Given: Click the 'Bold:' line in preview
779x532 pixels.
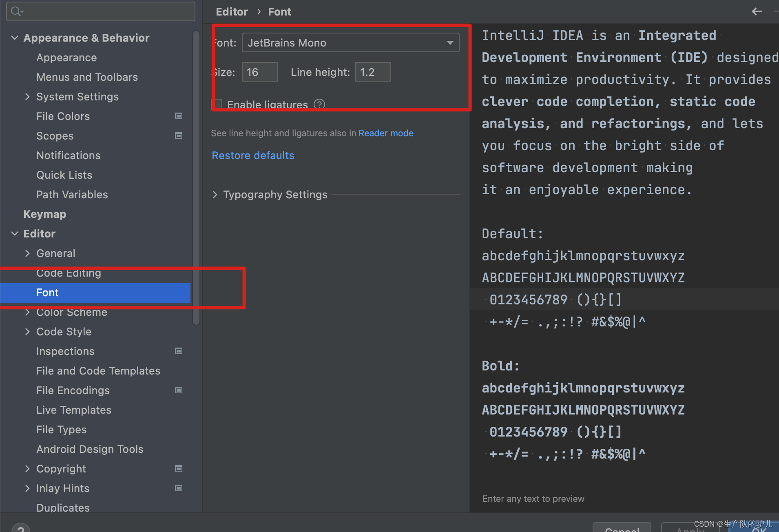Looking at the screenshot, I should tap(501, 366).
